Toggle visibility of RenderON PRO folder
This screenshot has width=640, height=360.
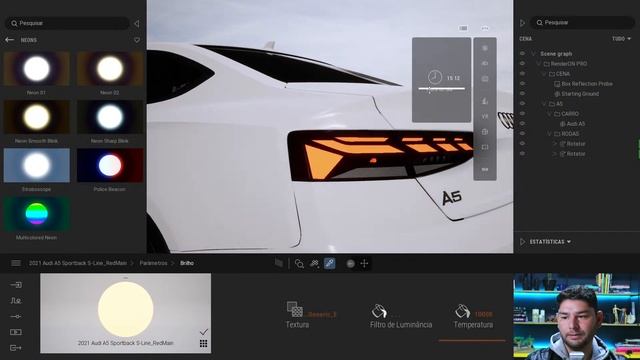click(522, 64)
